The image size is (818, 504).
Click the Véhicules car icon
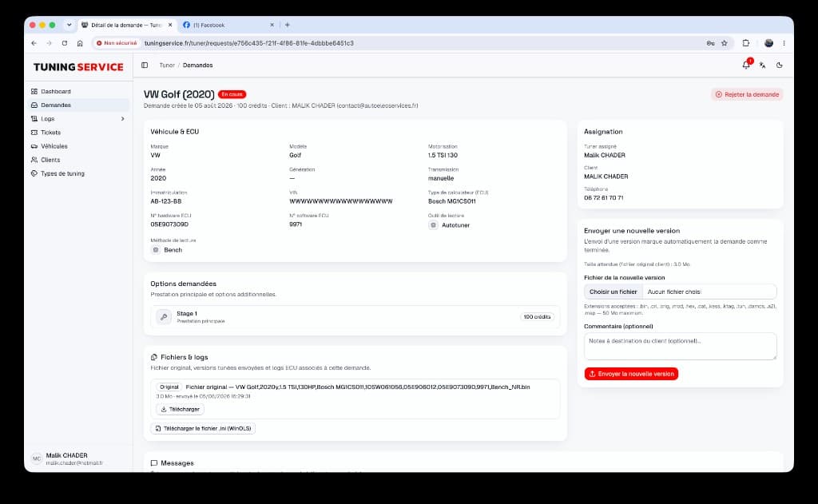pos(34,146)
